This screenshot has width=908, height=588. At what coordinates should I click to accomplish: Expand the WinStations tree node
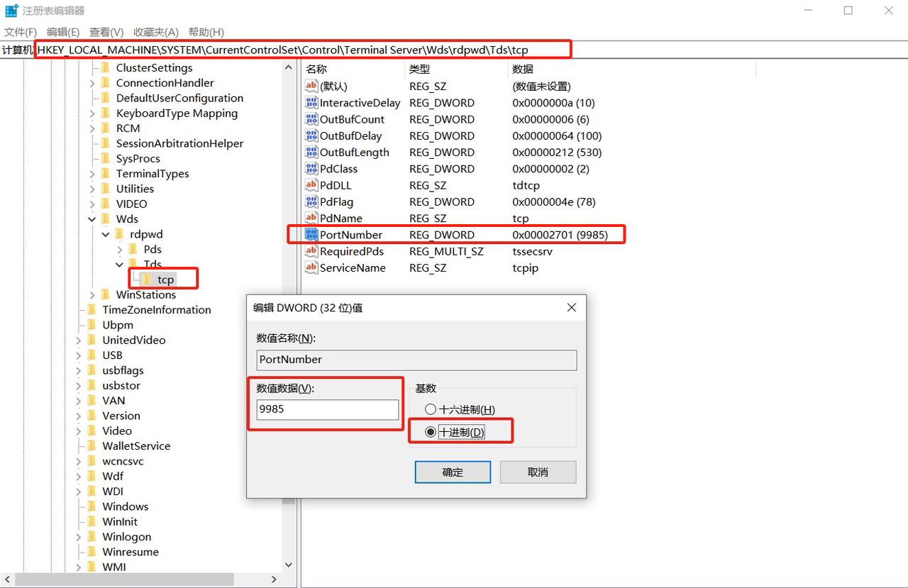[92, 295]
